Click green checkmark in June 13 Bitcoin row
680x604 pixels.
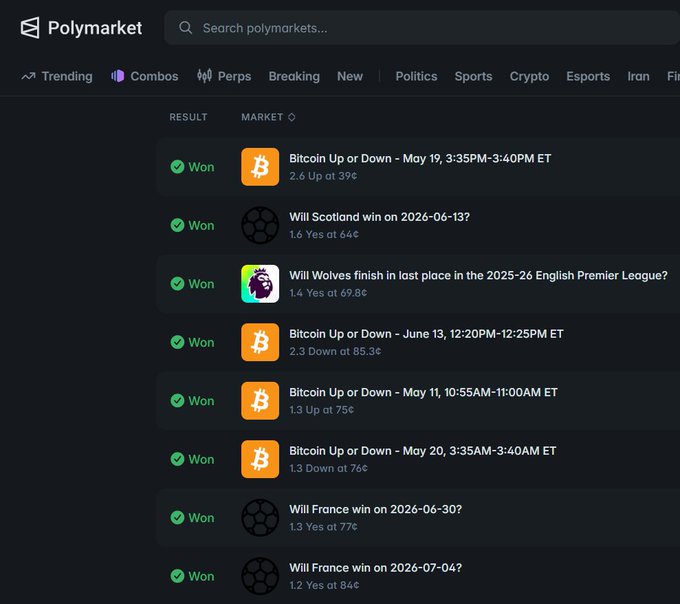(177, 342)
